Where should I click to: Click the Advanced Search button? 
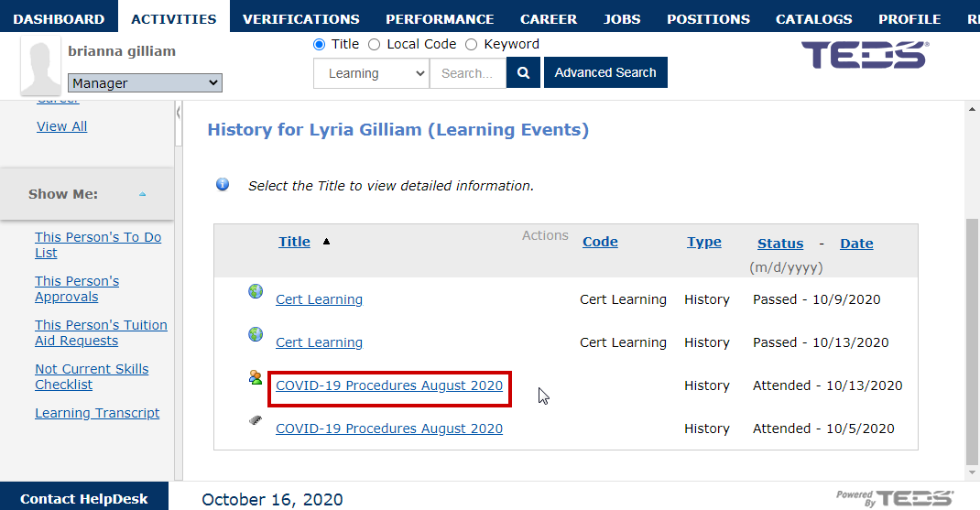[x=605, y=72]
